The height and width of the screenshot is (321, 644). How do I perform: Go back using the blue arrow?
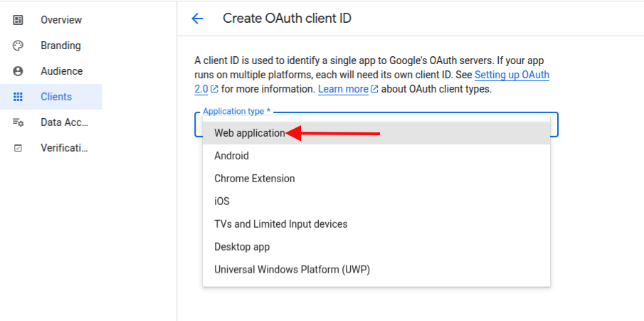tap(197, 19)
